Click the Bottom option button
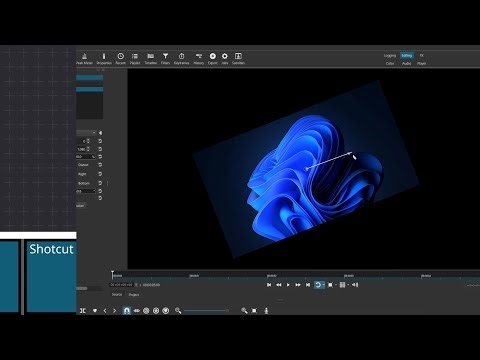The width and height of the screenshot is (480, 360). (x=83, y=183)
